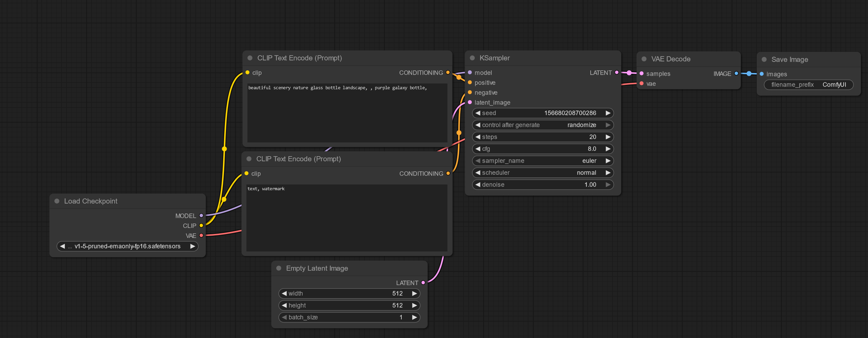This screenshot has width=868, height=338.
Task: Increase steps with the right arrow
Action: 608,137
